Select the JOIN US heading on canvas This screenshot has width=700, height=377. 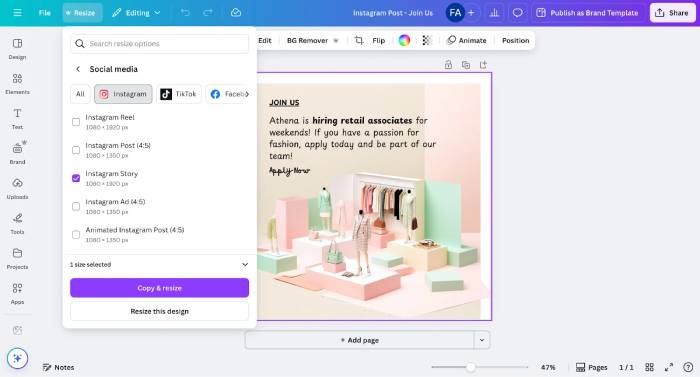pyautogui.click(x=284, y=103)
